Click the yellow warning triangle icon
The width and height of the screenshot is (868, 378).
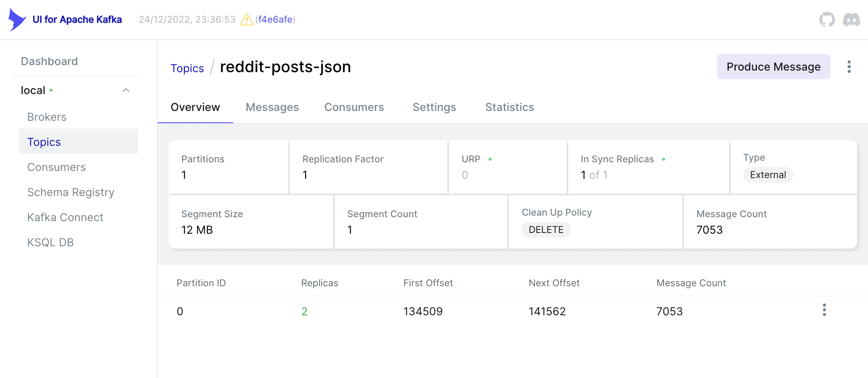(246, 20)
